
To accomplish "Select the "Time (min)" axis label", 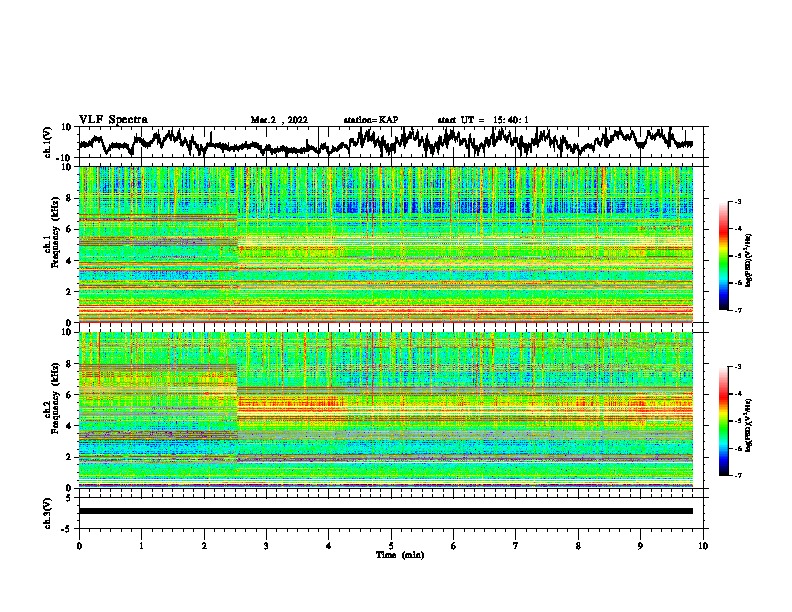I will 400,555.
